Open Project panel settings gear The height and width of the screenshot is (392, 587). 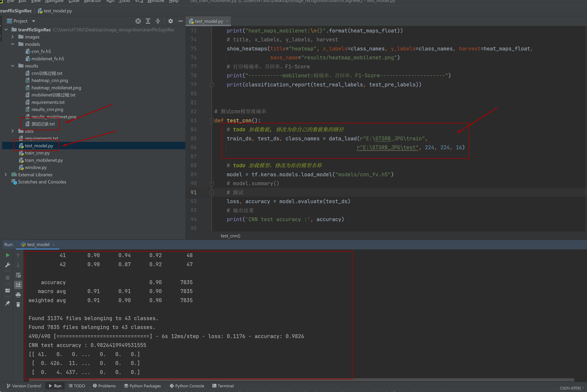click(170, 21)
